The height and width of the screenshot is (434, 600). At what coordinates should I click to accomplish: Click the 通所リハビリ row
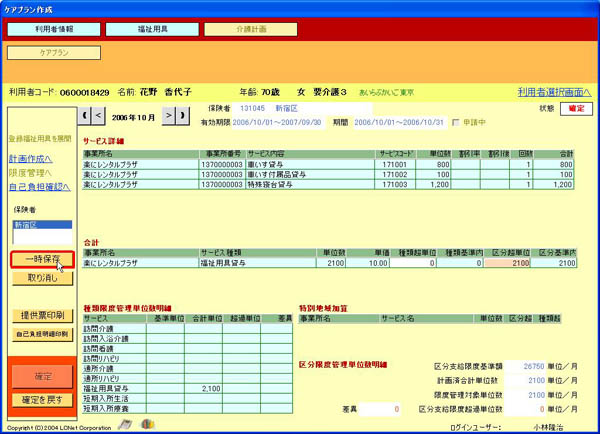coord(188,379)
